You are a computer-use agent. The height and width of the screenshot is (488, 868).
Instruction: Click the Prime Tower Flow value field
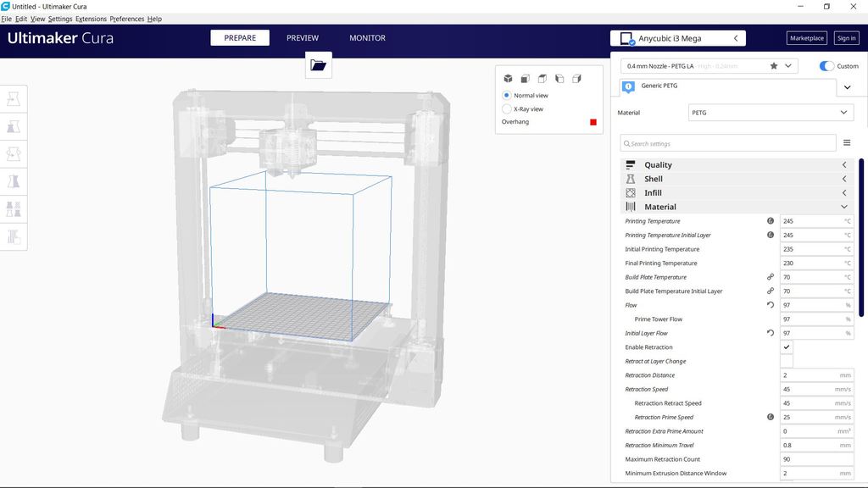816,319
